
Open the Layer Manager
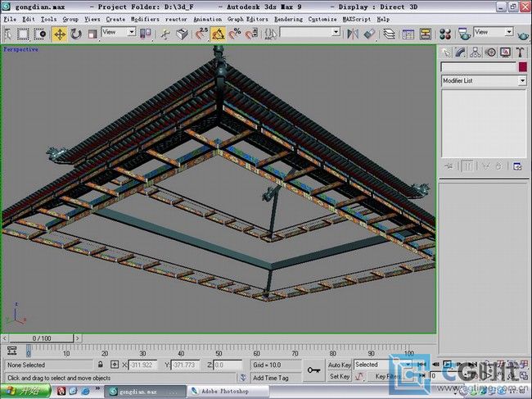click(389, 34)
